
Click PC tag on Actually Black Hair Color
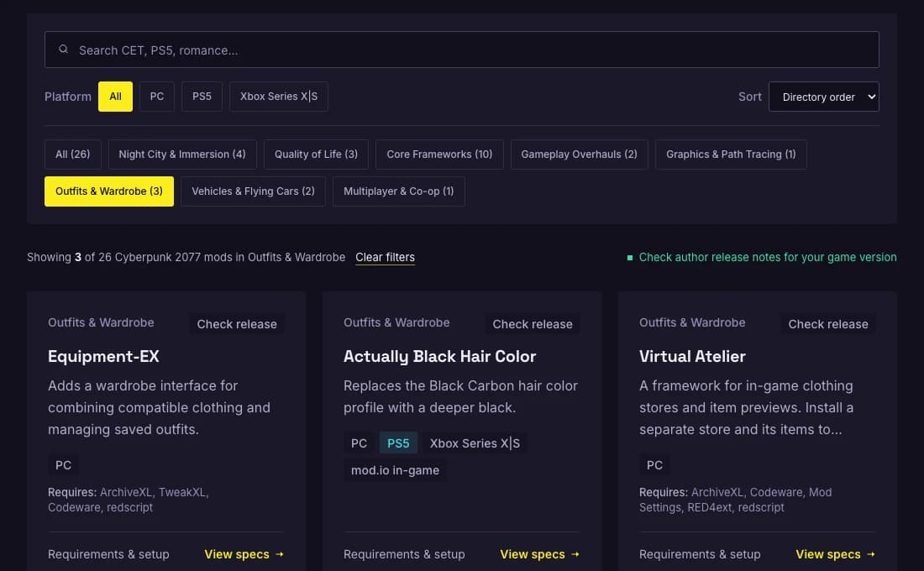pyautogui.click(x=359, y=443)
